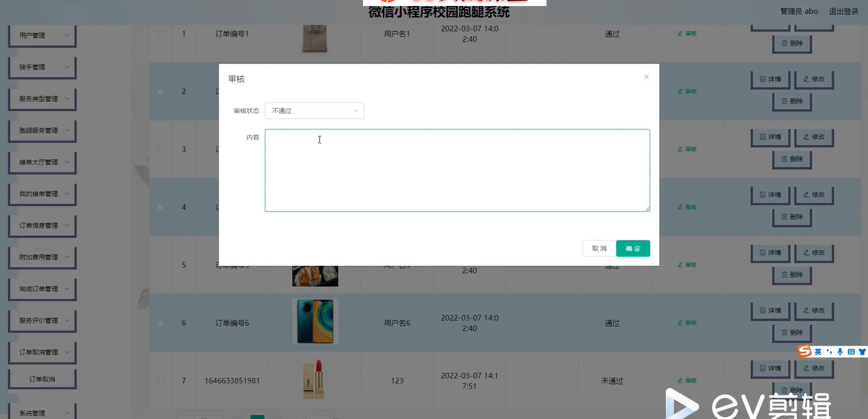Click the 修改 button in row 6

[814, 311]
